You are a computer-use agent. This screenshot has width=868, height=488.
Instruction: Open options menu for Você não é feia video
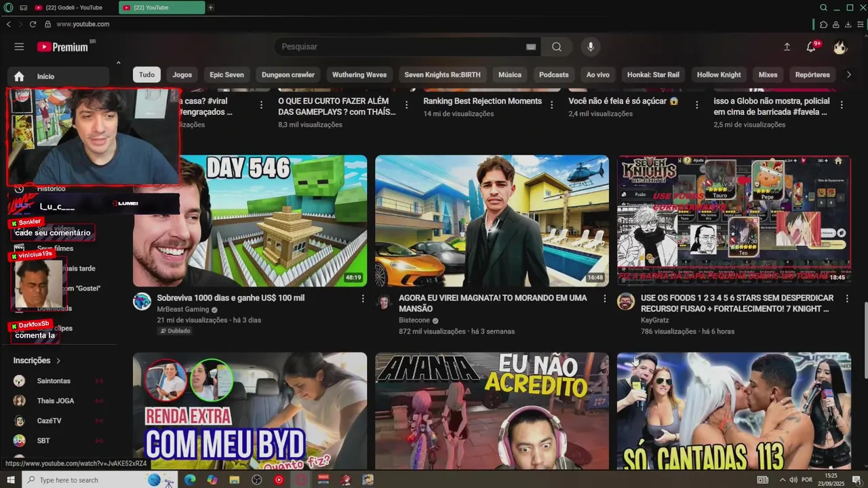click(x=696, y=105)
